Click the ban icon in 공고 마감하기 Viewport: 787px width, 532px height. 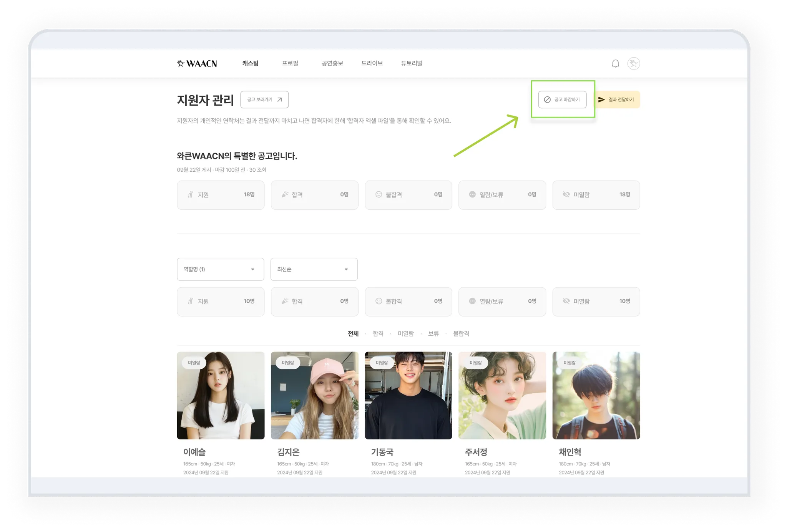[547, 100]
